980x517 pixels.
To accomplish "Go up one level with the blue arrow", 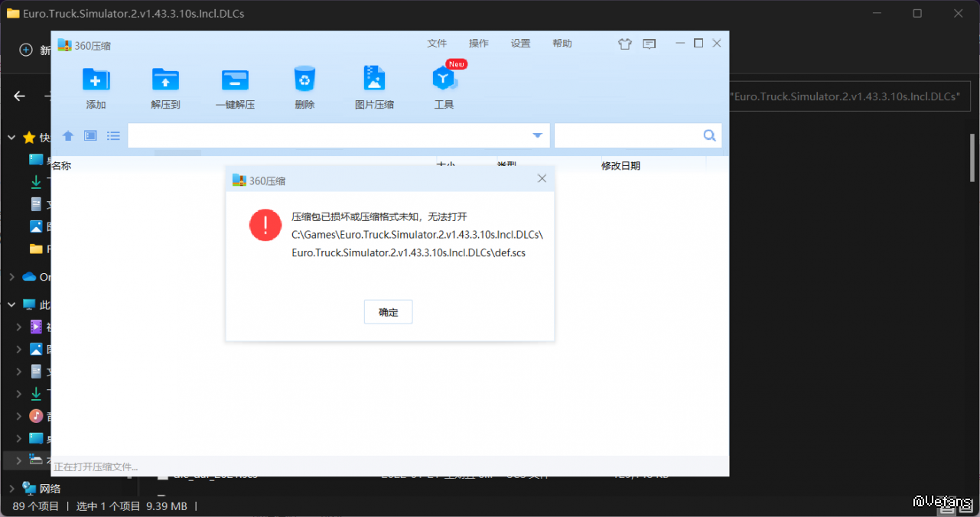I will (x=68, y=135).
